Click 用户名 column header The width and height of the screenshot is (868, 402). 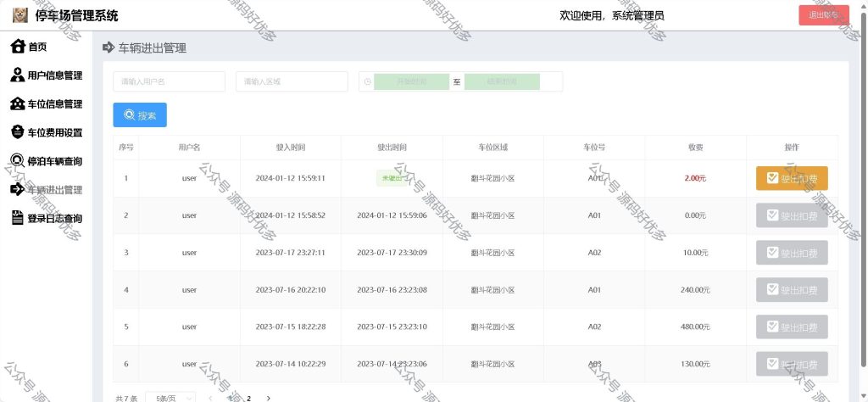189,148
